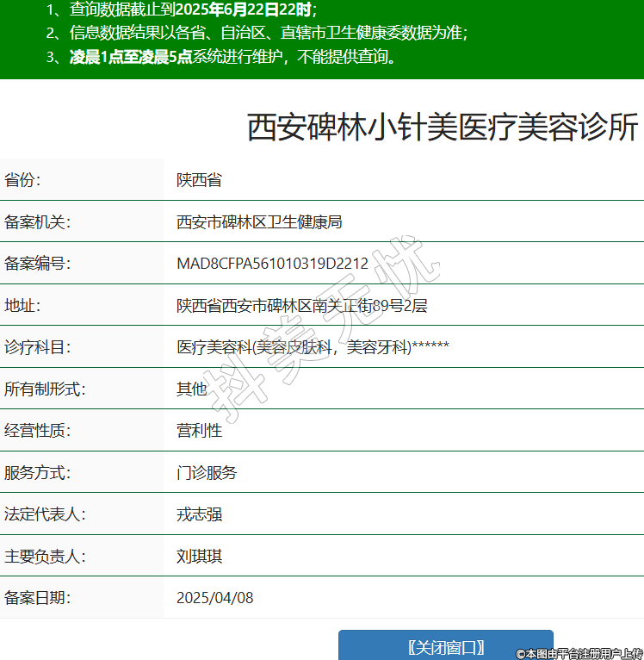
Task: Click the 主要负责人 label
Action: click(x=45, y=557)
